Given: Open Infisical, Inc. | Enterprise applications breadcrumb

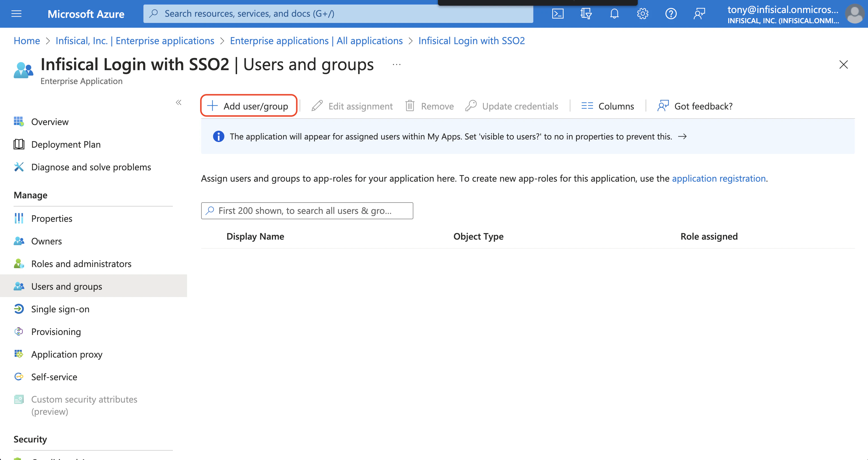Looking at the screenshot, I should (135, 41).
